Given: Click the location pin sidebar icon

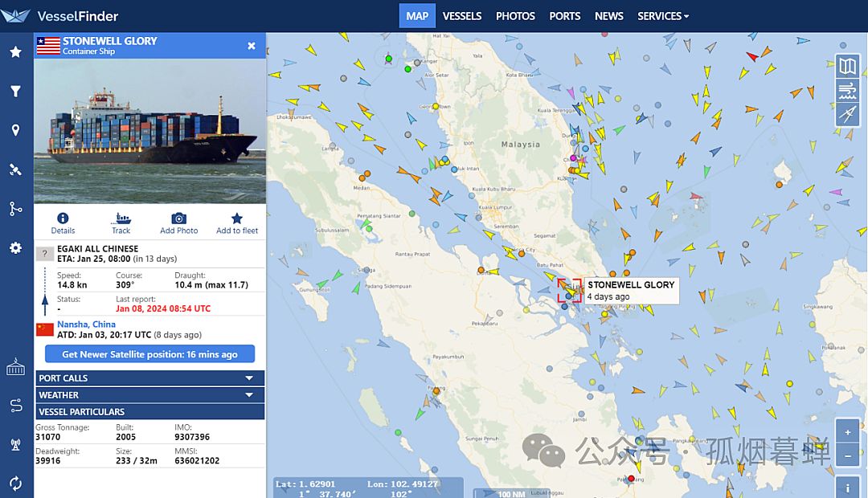Looking at the screenshot, I should pos(15,131).
